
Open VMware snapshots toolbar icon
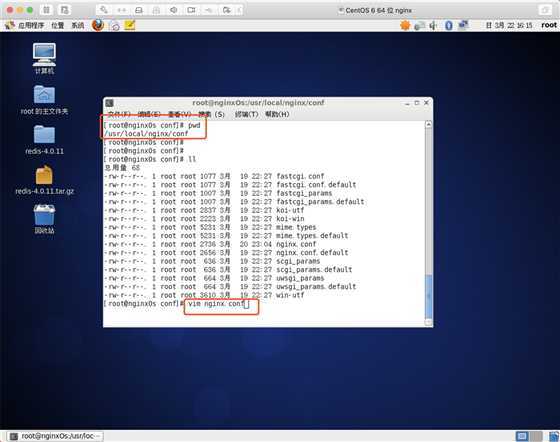pyautogui.click(x=64, y=10)
